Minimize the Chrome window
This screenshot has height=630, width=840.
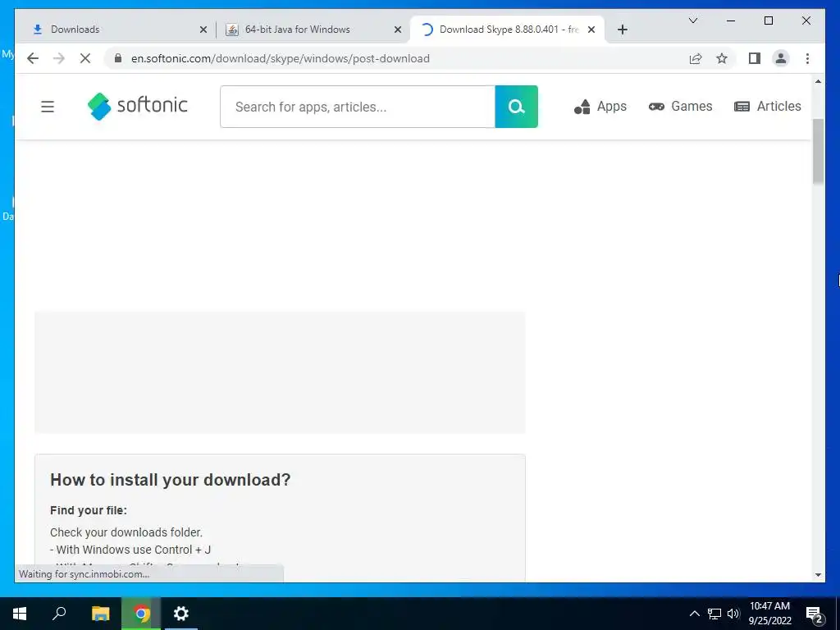tap(731, 21)
